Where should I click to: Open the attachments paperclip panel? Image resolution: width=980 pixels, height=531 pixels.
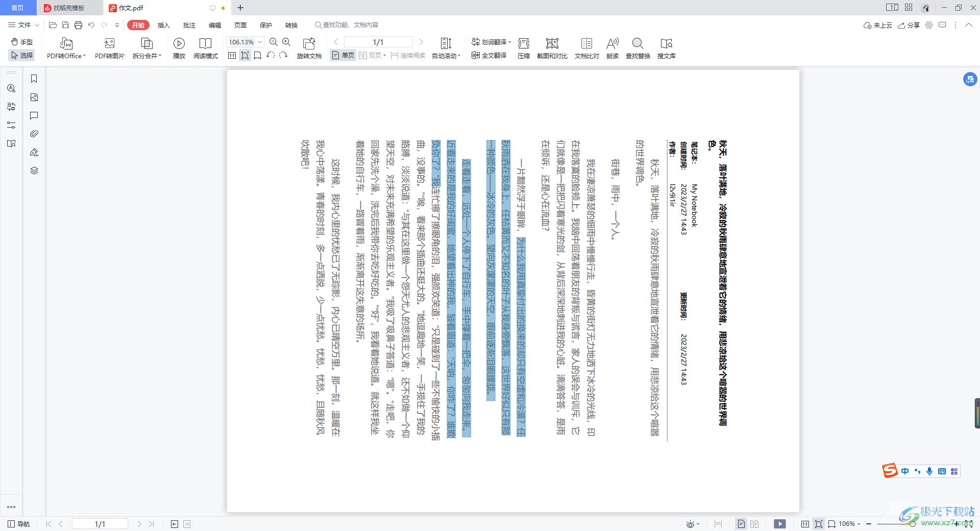point(34,134)
